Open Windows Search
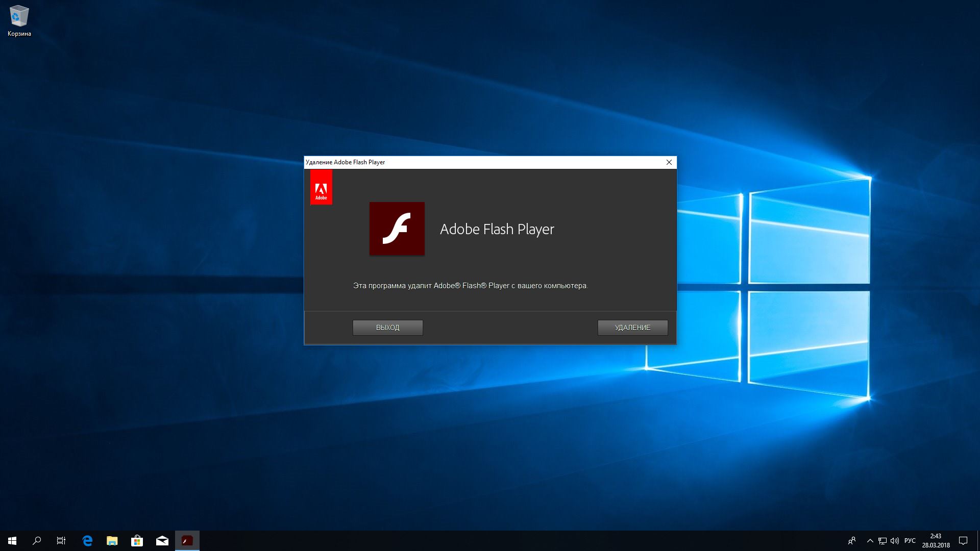Screen dimensions: 980x551 click(x=36, y=540)
